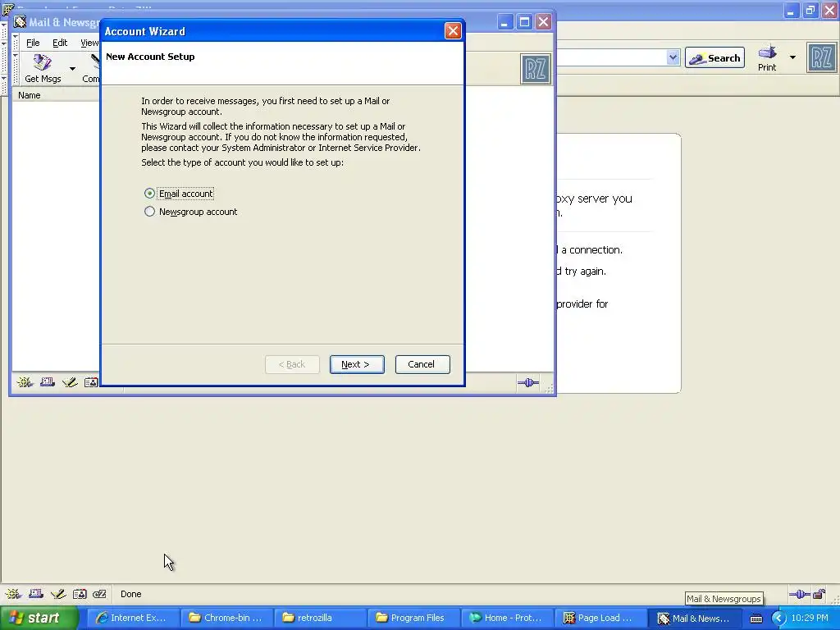The image size is (840, 630).
Task: Click the security lock icon in browser
Action: pyautogui.click(x=819, y=594)
